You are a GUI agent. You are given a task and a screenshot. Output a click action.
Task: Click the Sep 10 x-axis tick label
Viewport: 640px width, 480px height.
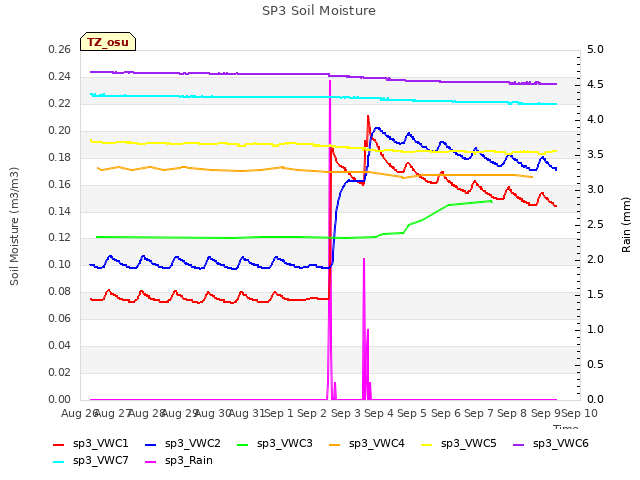click(x=580, y=413)
